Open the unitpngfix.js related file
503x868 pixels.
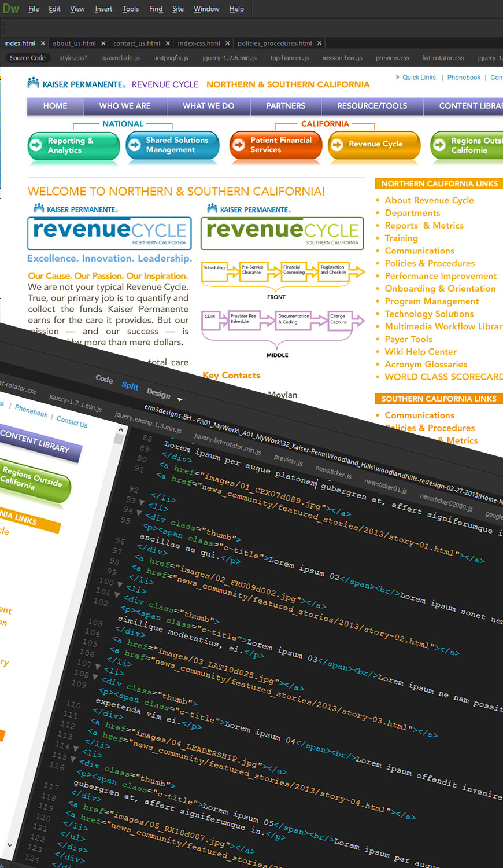171,58
